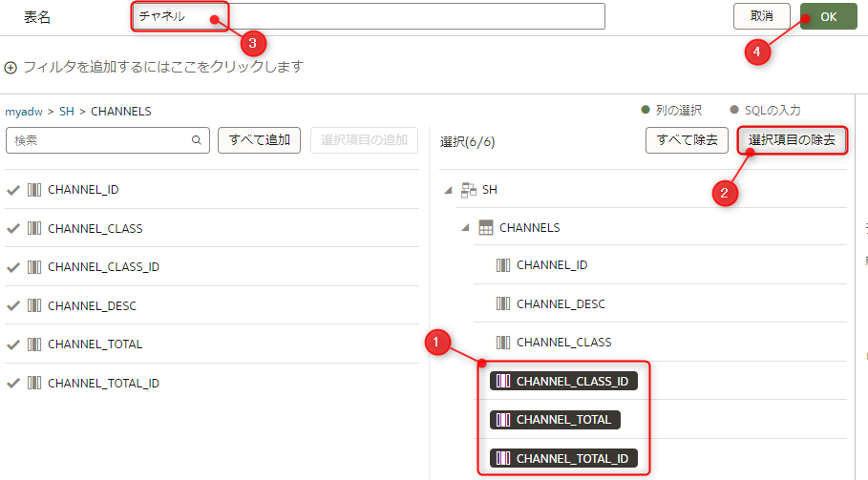868x480 pixels.
Task: Click column icon beside CHANNEL_TOTAL in left list
Action: pos(34,344)
